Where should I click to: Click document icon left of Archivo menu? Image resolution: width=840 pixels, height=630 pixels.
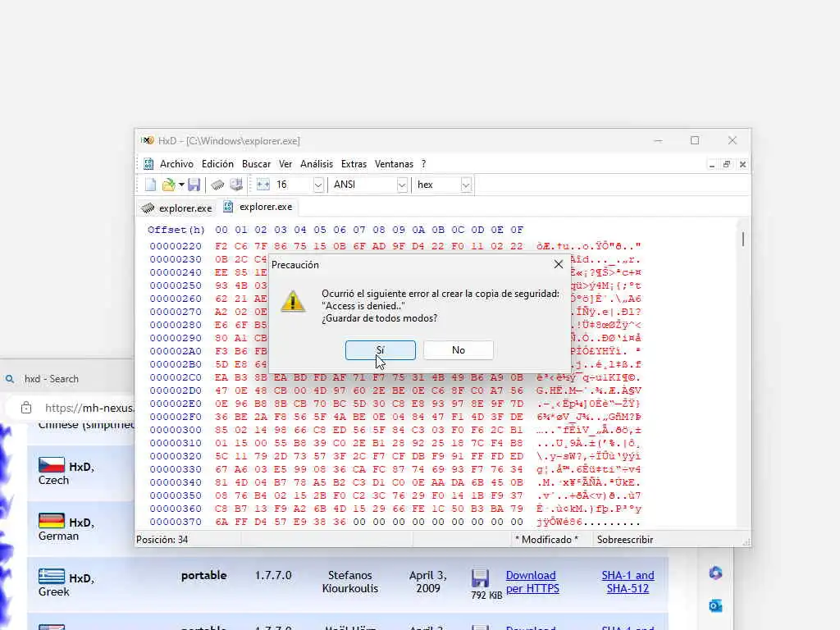pos(148,164)
